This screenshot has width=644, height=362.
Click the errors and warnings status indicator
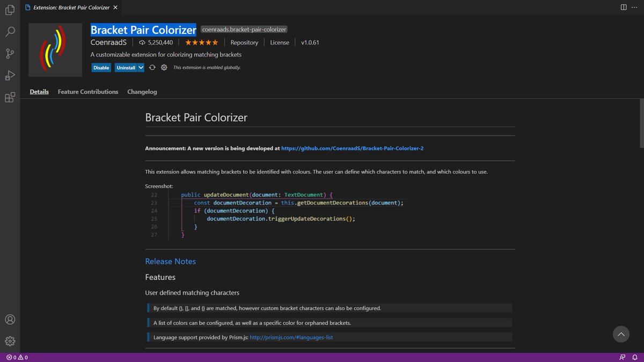17,357
